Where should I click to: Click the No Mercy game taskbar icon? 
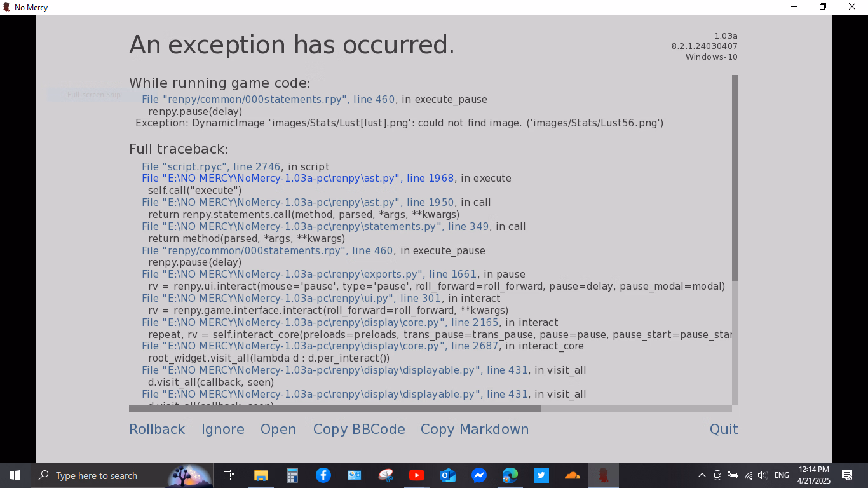tap(604, 475)
